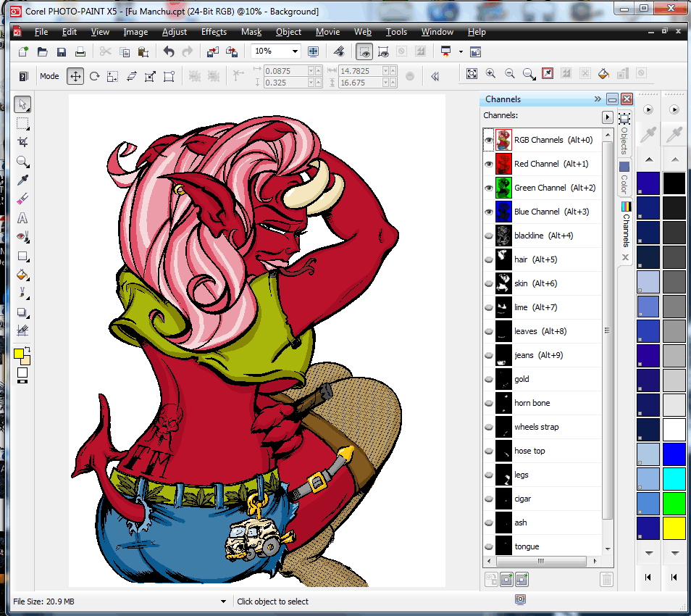Select the Text tool

22,218
